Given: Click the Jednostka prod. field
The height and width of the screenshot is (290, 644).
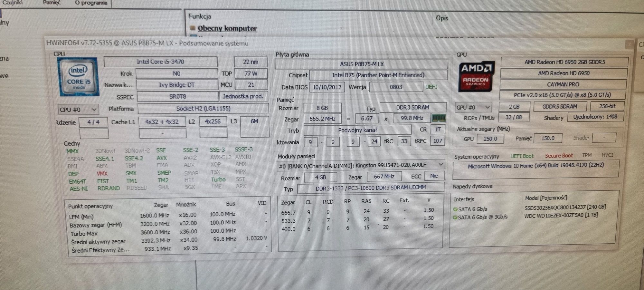Looking at the screenshot, I should [243, 96].
